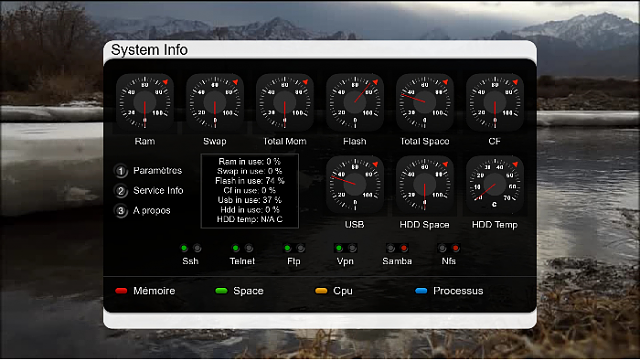This screenshot has width=640, height=361.
Task: Select the HDD Space gauge
Action: (424, 185)
